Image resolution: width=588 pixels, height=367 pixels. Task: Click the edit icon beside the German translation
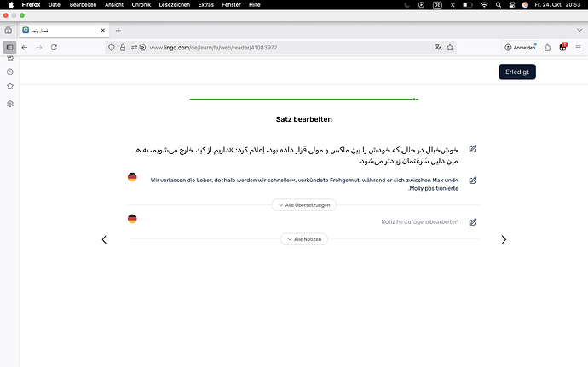pos(473,181)
